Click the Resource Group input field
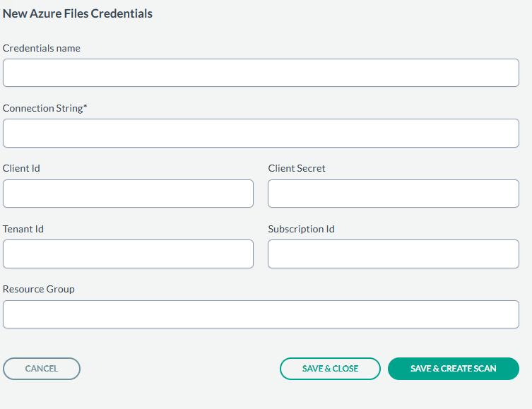 pyautogui.click(x=261, y=314)
